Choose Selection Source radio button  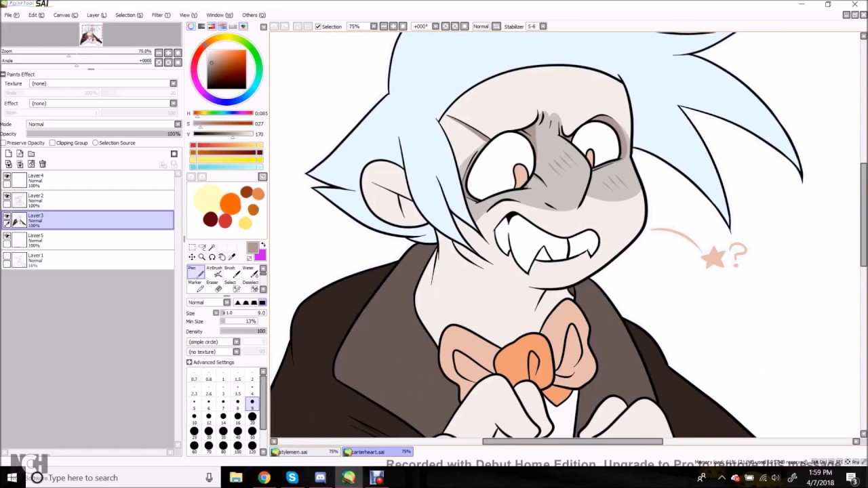pos(95,143)
